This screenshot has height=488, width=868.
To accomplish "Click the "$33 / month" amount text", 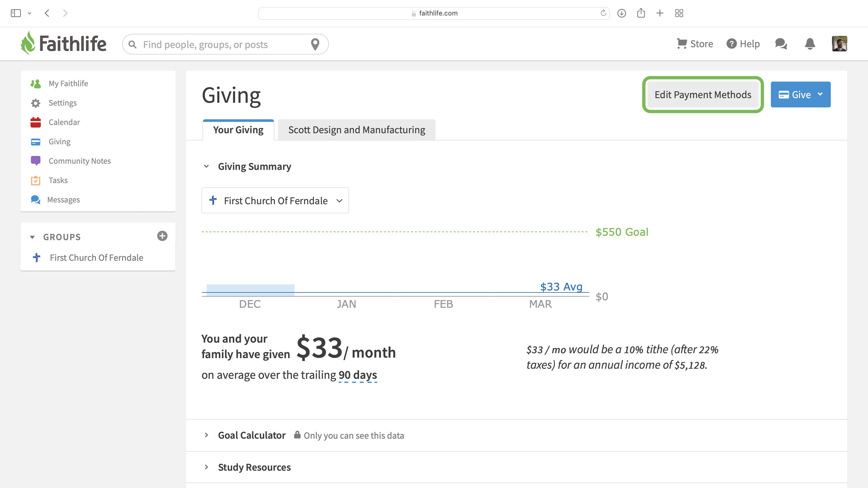I will pyautogui.click(x=346, y=348).
